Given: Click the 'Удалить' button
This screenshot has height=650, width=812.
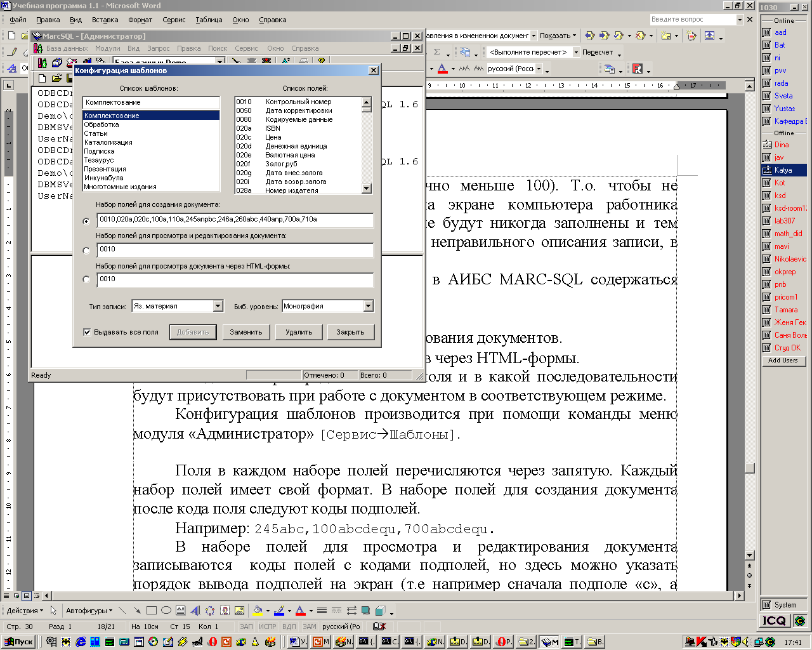Looking at the screenshot, I should click(x=299, y=332).
